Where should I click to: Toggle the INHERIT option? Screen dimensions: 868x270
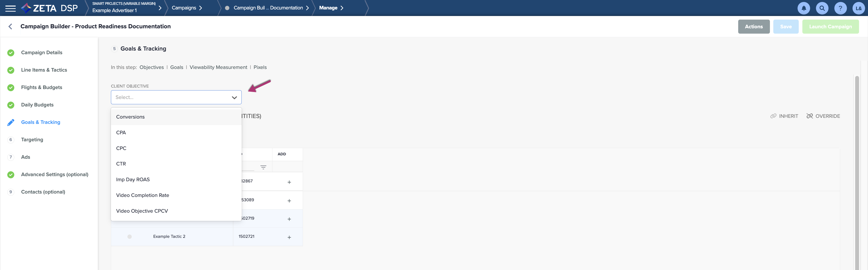click(x=784, y=116)
